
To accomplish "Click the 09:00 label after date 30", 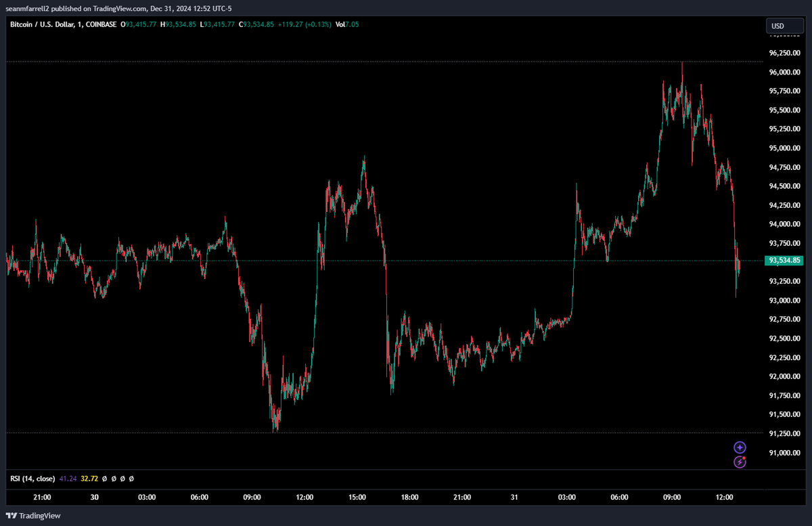I will 252,498.
